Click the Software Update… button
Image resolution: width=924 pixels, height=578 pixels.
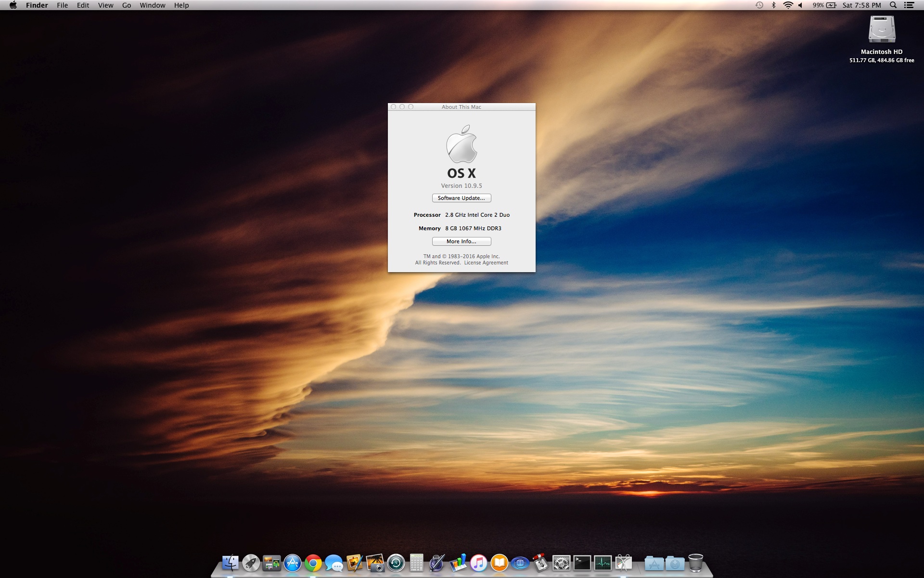[462, 198]
